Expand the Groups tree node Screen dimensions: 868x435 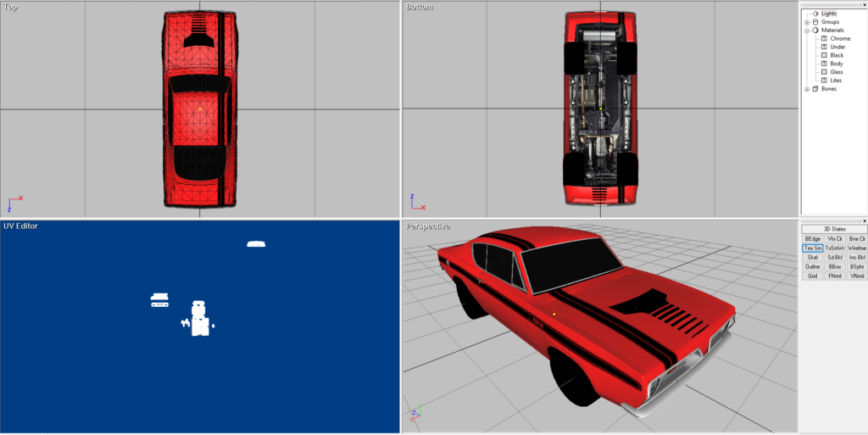coord(807,22)
